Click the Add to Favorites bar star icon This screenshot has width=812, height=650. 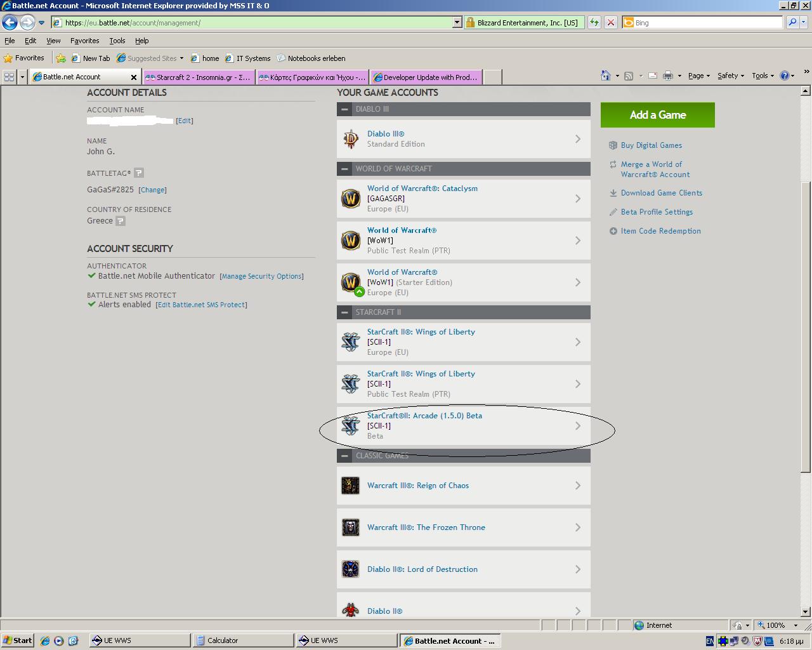61,58
